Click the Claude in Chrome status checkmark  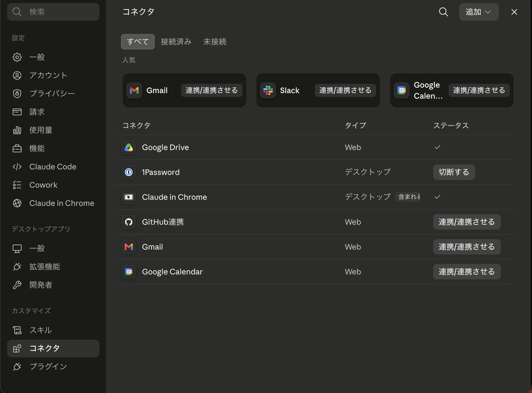437,197
